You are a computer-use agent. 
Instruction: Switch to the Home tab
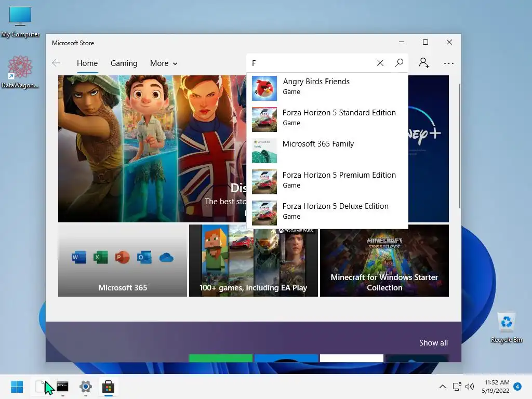[87, 63]
